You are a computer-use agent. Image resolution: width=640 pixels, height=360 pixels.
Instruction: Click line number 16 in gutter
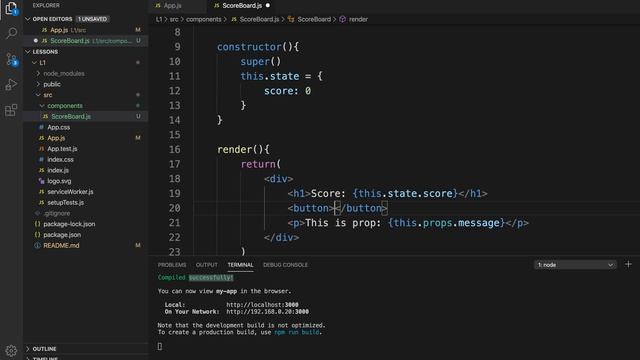174,149
